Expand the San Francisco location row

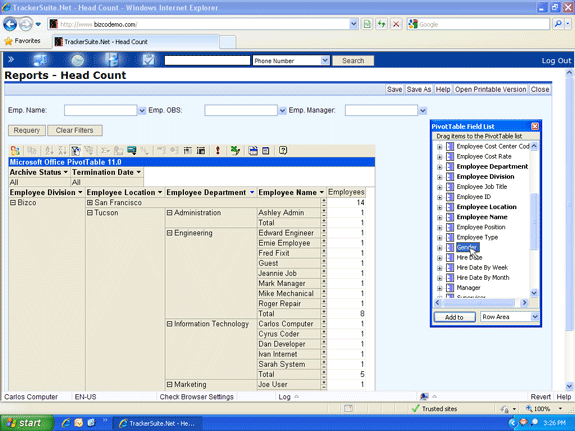pyautogui.click(x=89, y=202)
